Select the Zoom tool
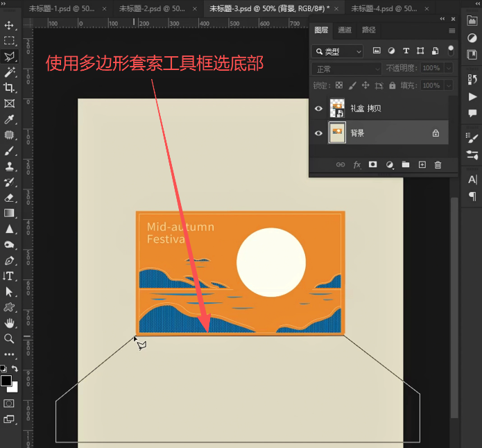Viewport: 482px width, 448px height. pos(9,338)
